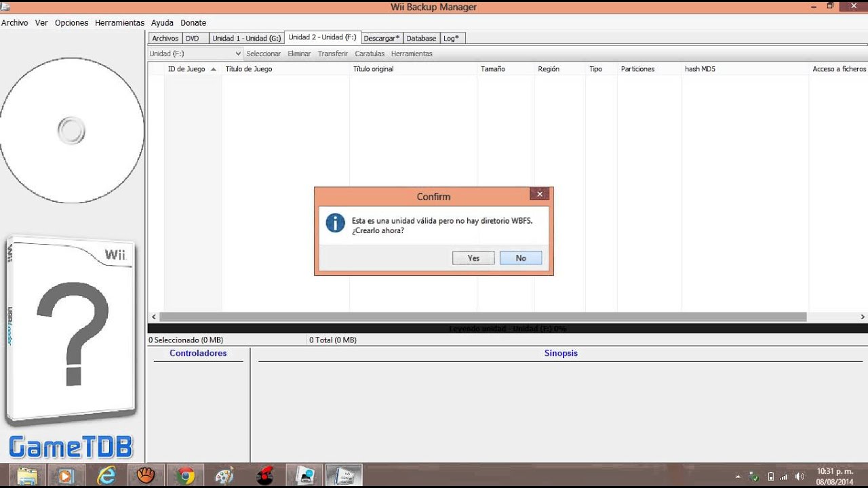868x488 pixels.
Task: Open the red-and-black taskbar app icon
Action: [264, 476]
